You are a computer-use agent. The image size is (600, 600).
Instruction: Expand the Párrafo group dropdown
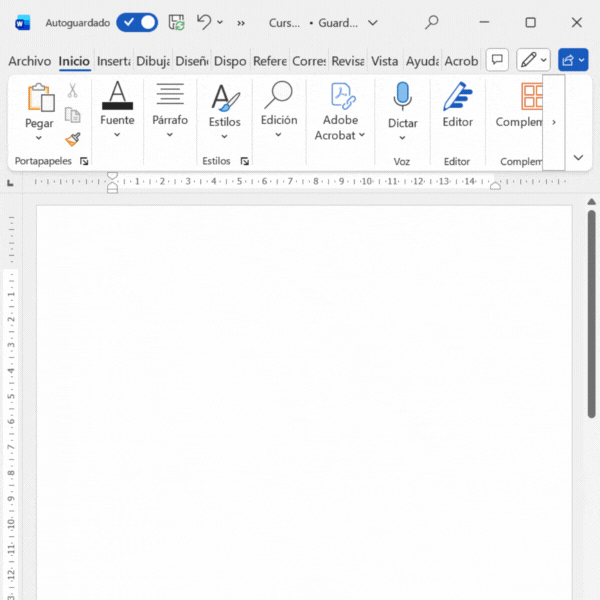click(170, 135)
